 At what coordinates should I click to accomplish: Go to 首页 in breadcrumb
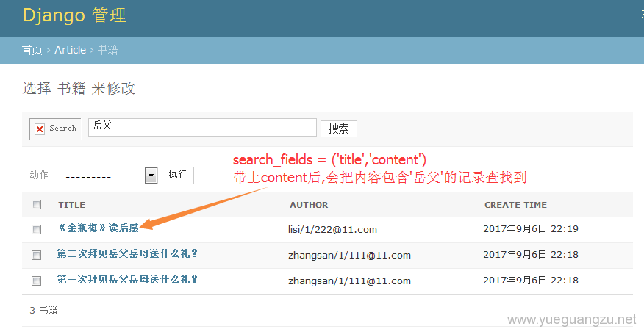(32, 50)
